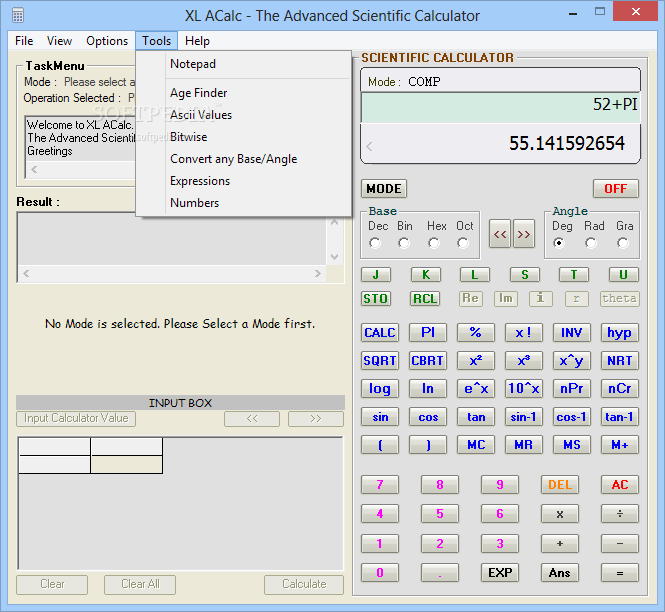This screenshot has height=612, width=665.
Task: Click the Result box horizontal scrollbar right arrow
Action: pos(318,274)
